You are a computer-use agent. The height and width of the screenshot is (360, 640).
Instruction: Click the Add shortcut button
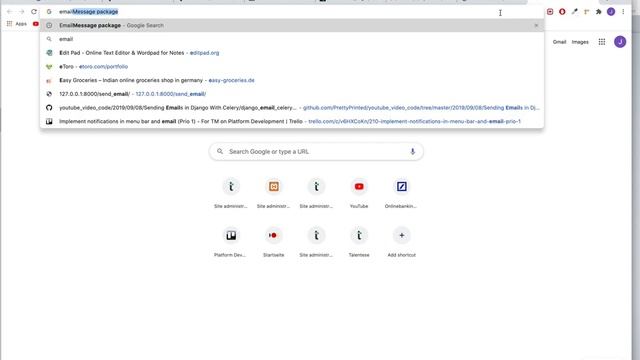401,242
